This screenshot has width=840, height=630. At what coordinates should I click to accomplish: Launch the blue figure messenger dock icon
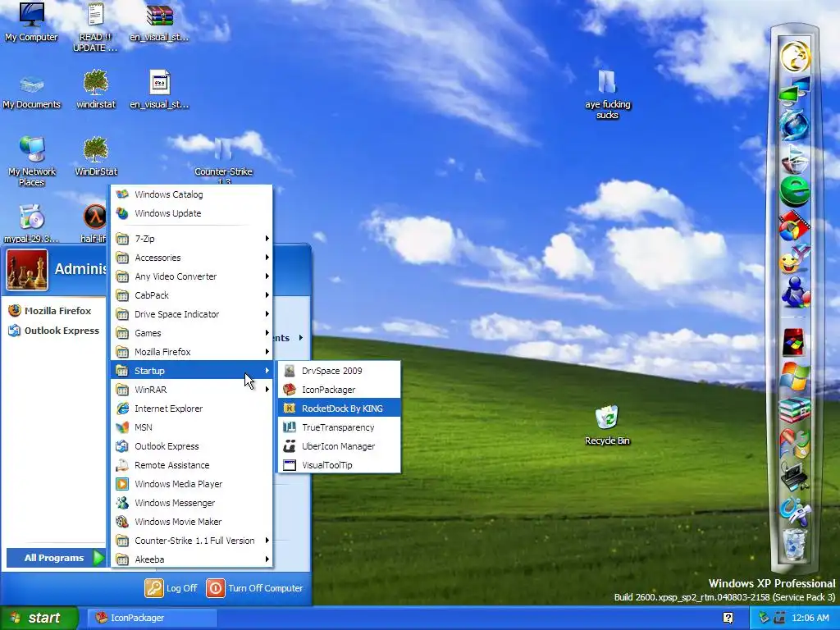[x=794, y=293]
